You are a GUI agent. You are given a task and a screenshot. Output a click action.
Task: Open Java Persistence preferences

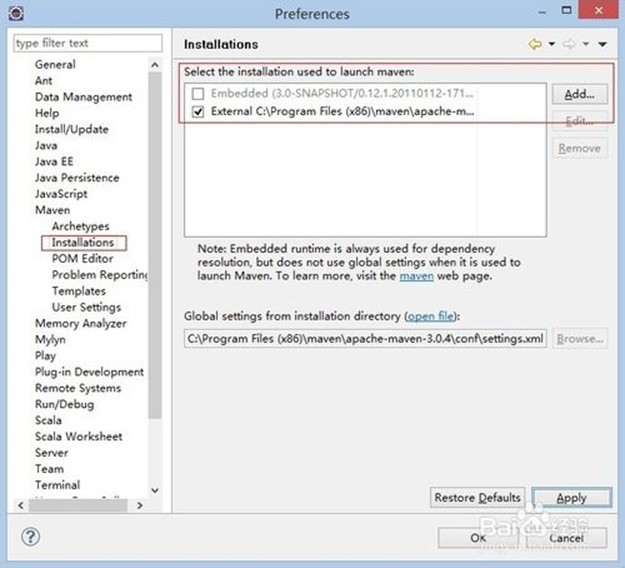[x=77, y=178]
